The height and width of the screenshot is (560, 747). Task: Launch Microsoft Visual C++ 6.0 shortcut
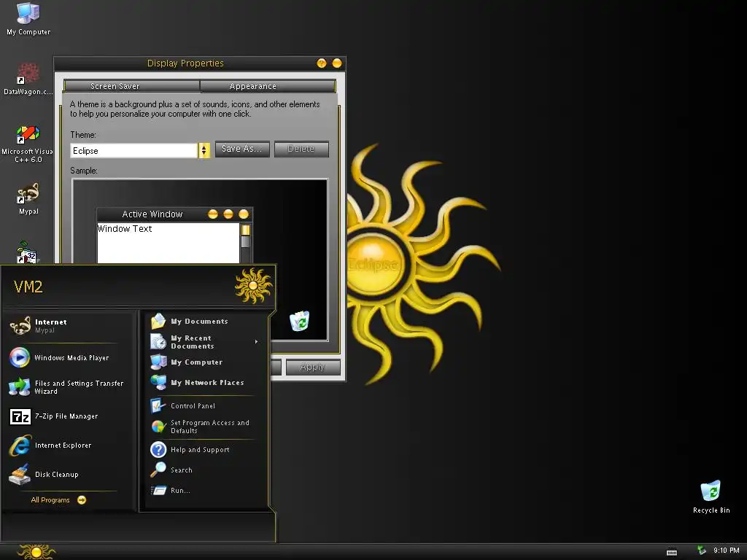[28, 144]
